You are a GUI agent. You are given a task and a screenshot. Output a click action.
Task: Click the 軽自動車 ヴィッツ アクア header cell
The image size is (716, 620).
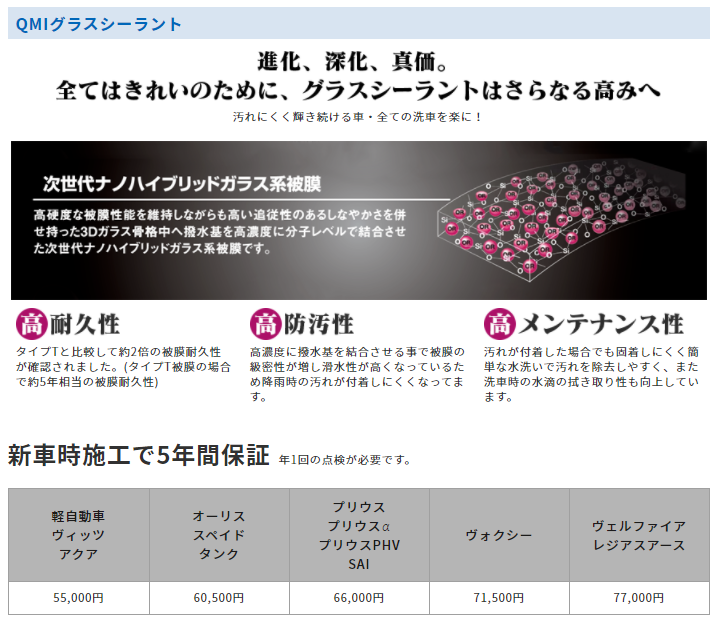pyautogui.click(x=79, y=535)
